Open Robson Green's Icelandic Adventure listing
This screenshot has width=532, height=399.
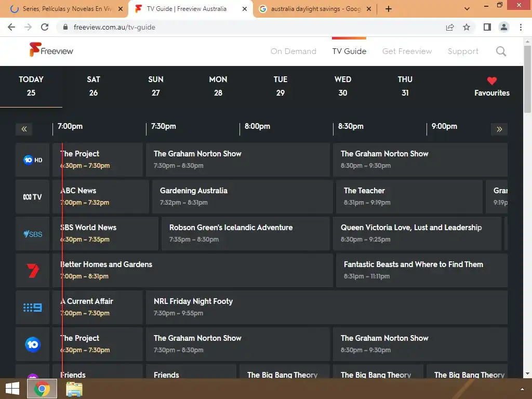click(x=246, y=234)
